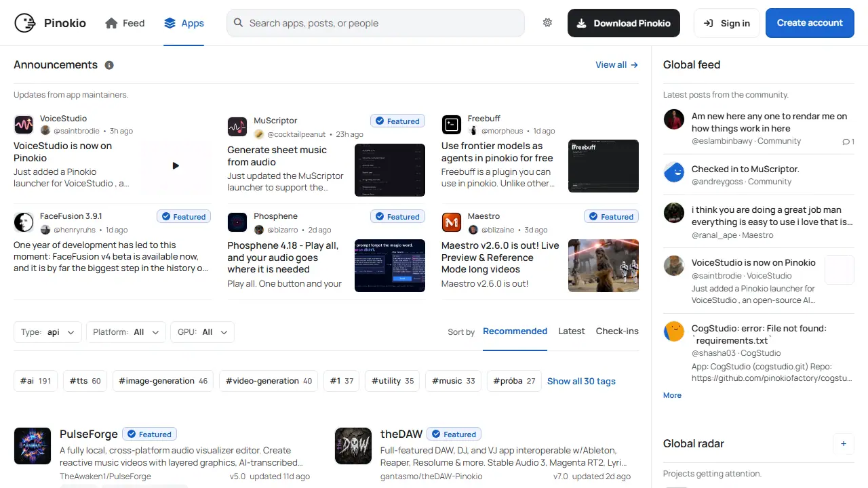The height and width of the screenshot is (488, 868).
Task: Open the Maestro app icon
Action: click(452, 222)
